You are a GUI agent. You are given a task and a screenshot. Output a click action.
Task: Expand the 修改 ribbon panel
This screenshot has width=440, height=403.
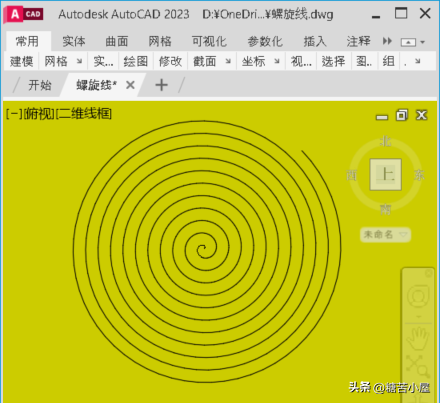click(170, 61)
